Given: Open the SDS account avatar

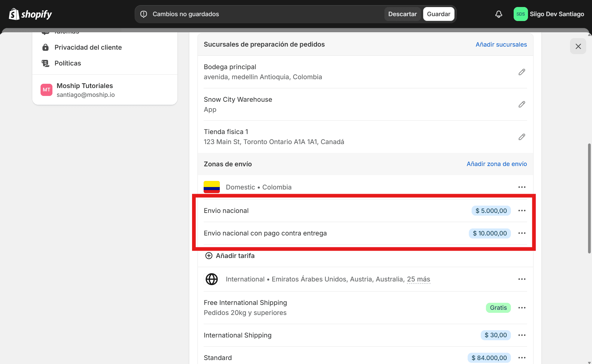Looking at the screenshot, I should (x=521, y=14).
